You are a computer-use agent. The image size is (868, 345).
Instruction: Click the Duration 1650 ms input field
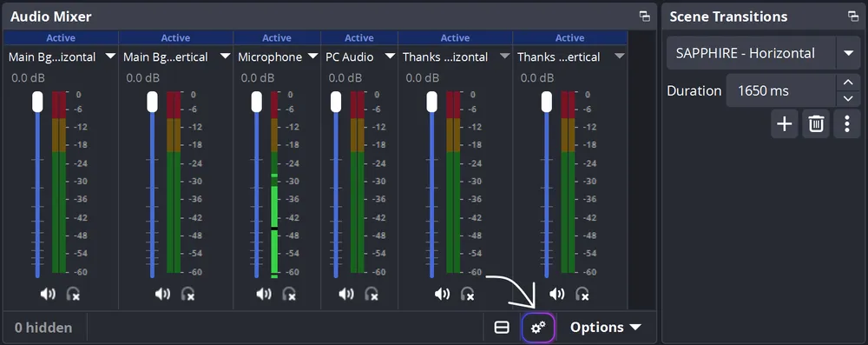[x=781, y=91]
